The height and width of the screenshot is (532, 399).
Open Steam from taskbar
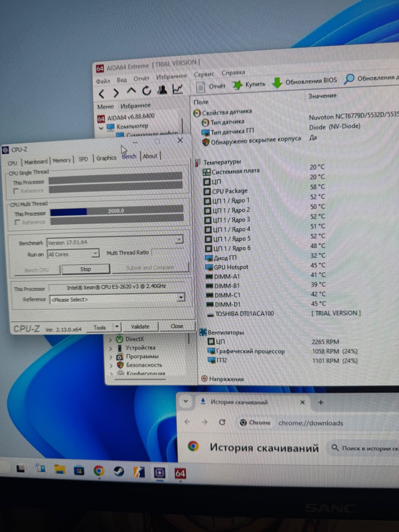(x=119, y=471)
